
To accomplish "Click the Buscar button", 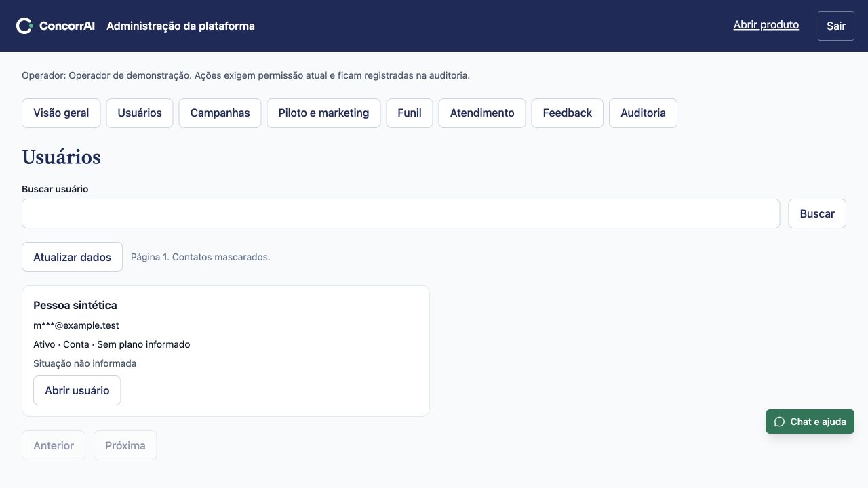I will coord(817,213).
